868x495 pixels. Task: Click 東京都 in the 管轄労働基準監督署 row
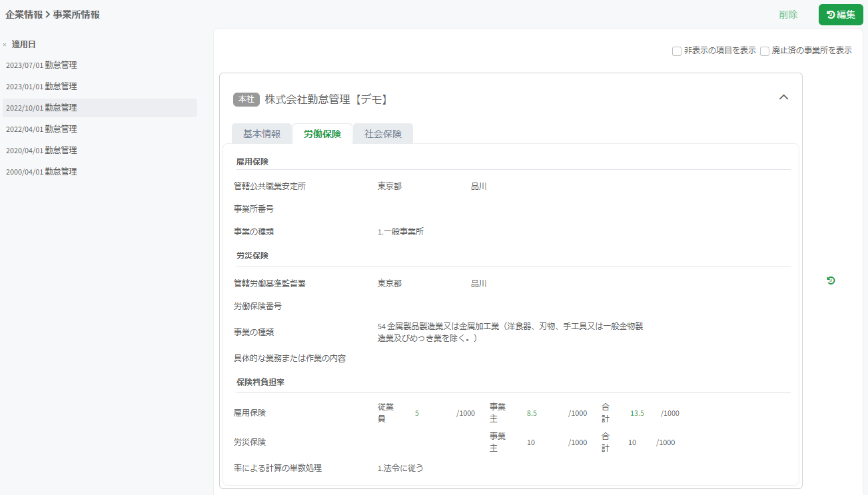(390, 284)
